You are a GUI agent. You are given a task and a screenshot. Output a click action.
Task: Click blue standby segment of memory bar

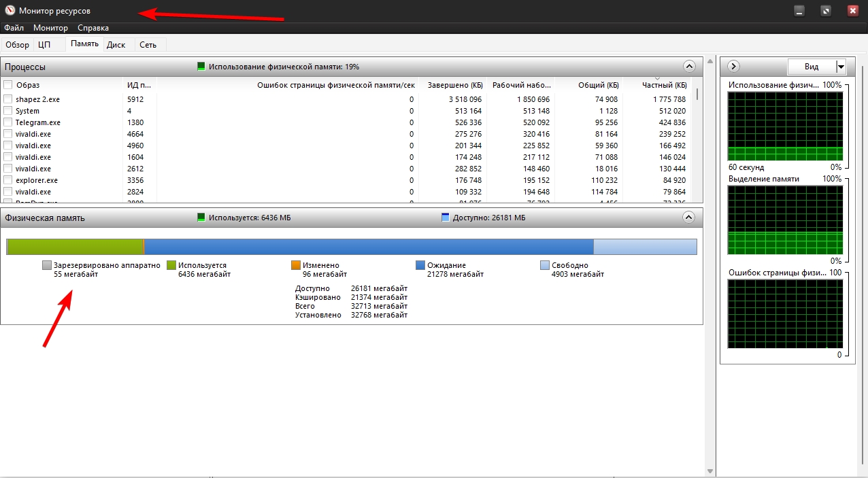(x=369, y=247)
